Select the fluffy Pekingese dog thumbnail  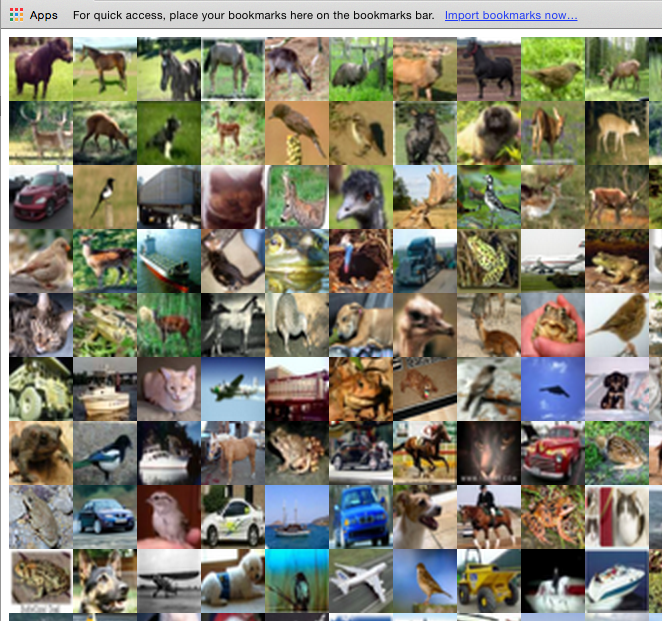tap(489, 133)
